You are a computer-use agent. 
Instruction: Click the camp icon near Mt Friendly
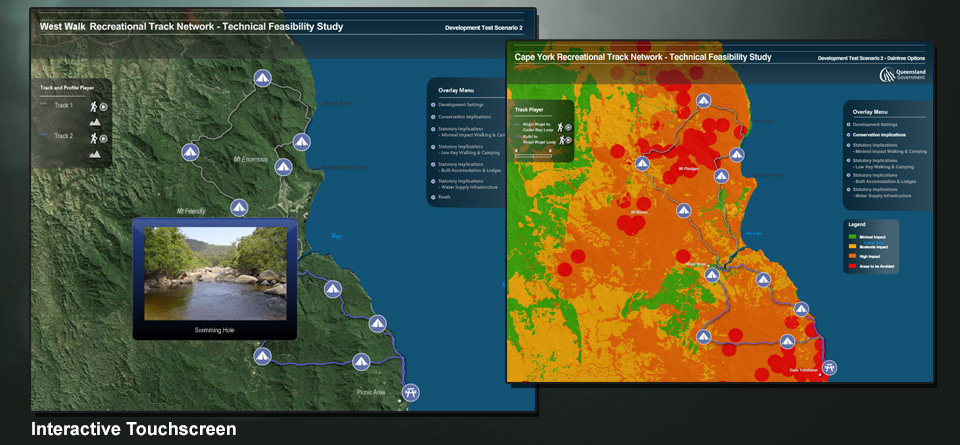click(x=238, y=208)
